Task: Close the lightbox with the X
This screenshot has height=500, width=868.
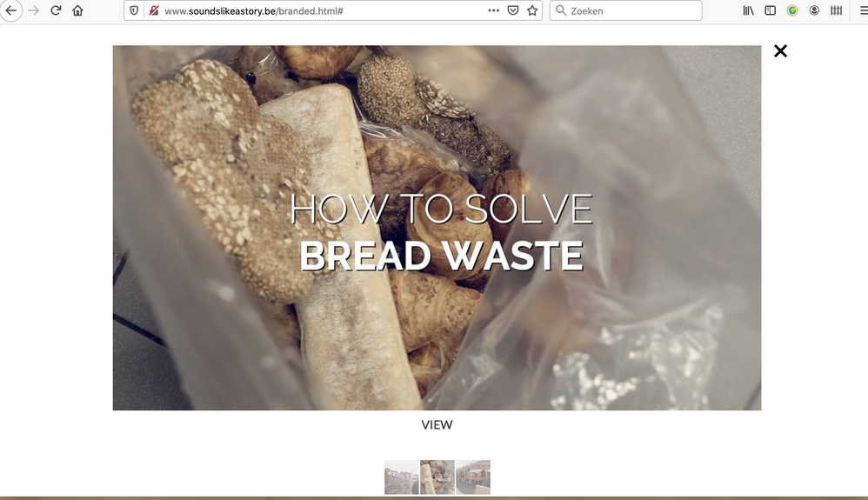Action: 780,51
